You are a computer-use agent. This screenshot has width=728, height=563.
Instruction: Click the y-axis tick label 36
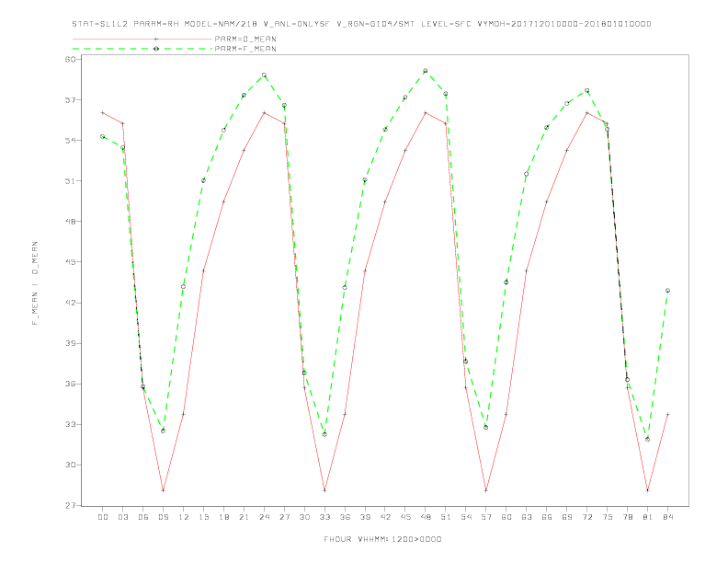click(x=71, y=384)
